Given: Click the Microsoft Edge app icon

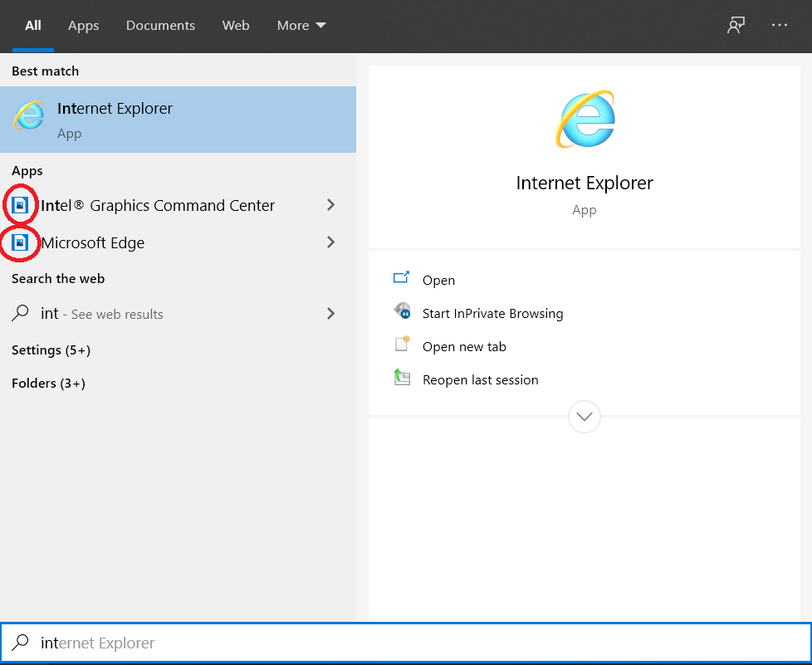Looking at the screenshot, I should point(21,242).
